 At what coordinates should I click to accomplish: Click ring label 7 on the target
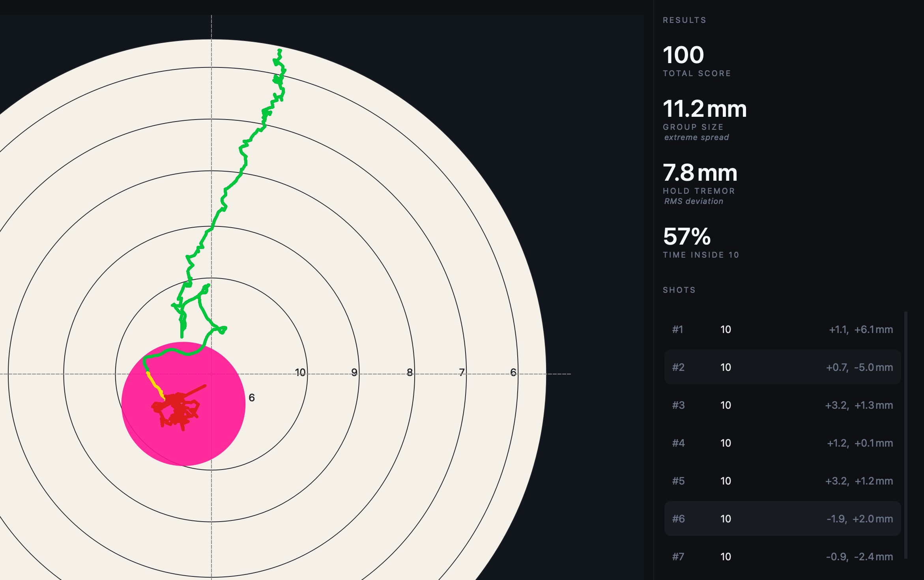point(462,372)
